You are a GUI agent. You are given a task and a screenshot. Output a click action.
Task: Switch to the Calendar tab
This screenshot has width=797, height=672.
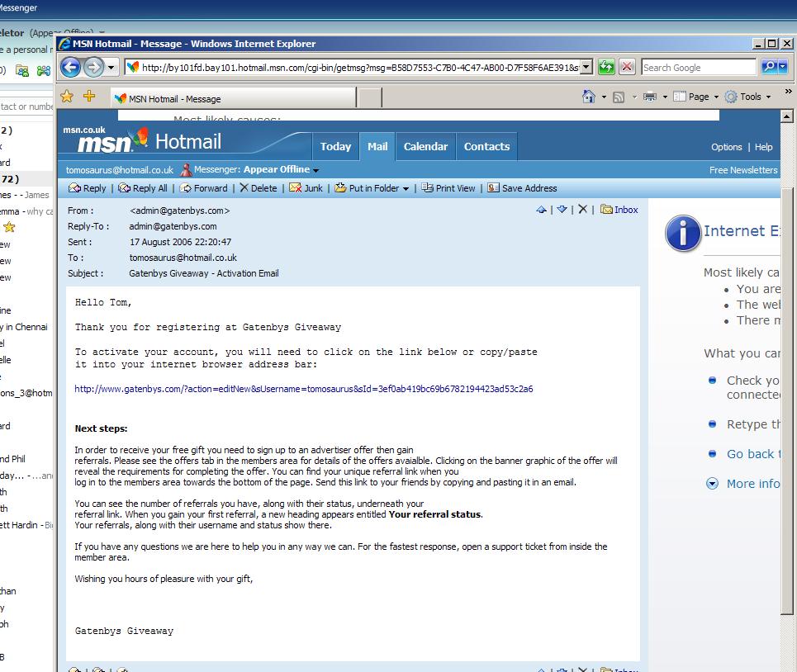(425, 146)
